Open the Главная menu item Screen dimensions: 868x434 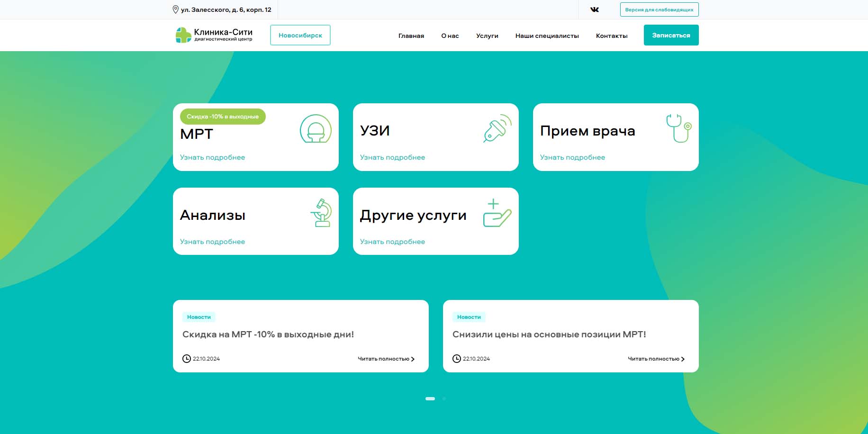(x=411, y=36)
